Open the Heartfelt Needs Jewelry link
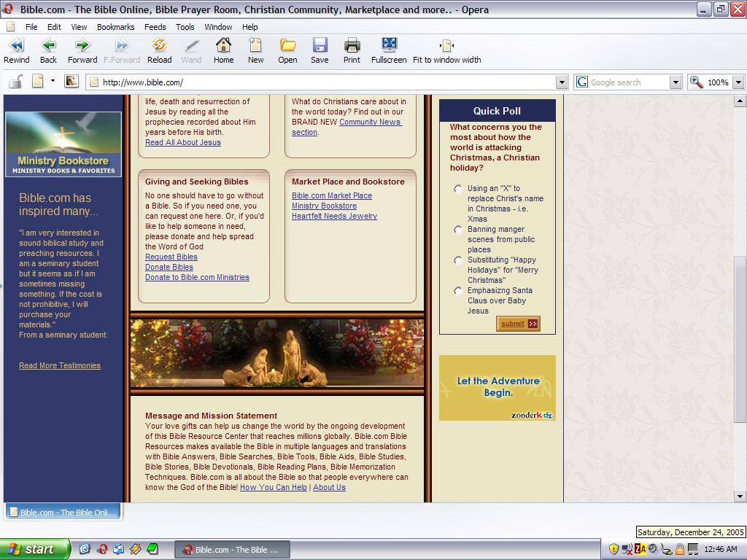 tap(334, 216)
